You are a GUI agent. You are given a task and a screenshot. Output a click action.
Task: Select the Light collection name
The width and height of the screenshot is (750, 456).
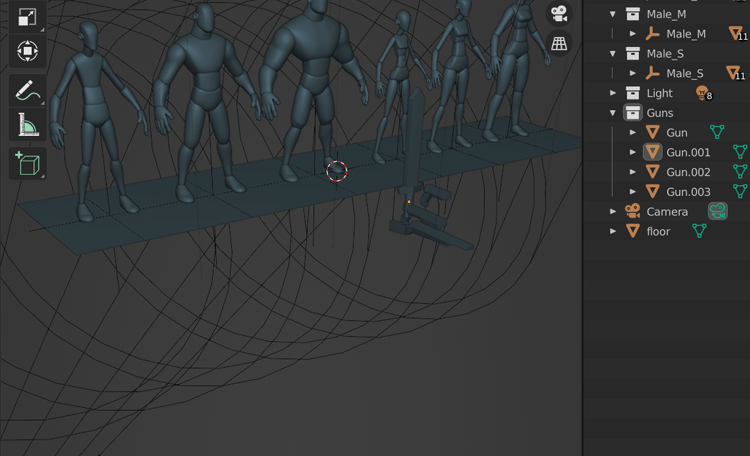coord(659,93)
